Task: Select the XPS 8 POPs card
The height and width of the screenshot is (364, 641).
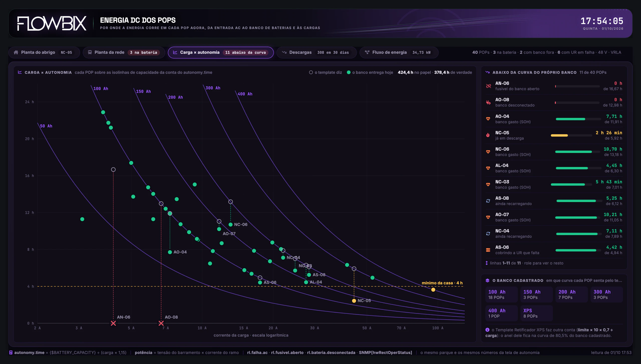Action: (536, 313)
